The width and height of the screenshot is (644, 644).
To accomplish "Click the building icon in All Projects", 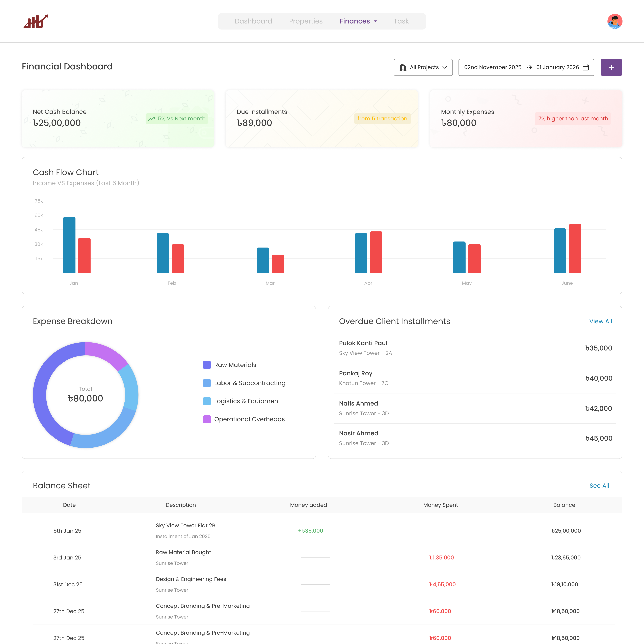I will pos(403,67).
